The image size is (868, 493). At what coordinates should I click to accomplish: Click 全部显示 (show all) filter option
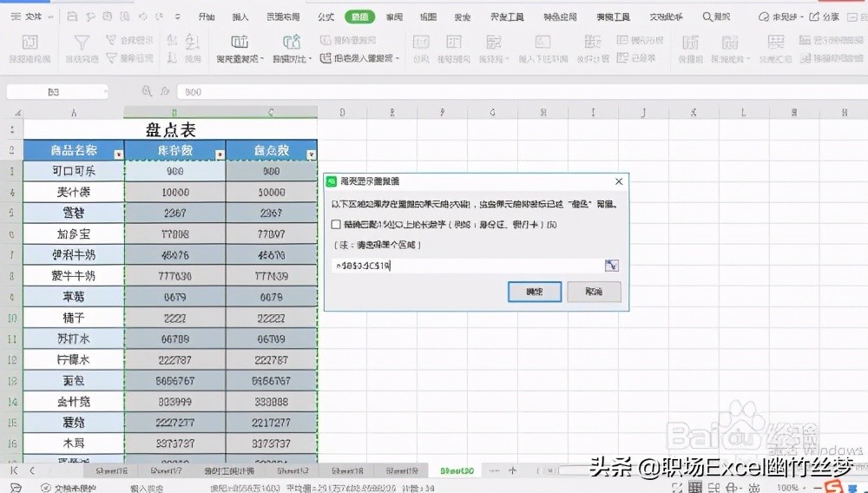(x=129, y=40)
